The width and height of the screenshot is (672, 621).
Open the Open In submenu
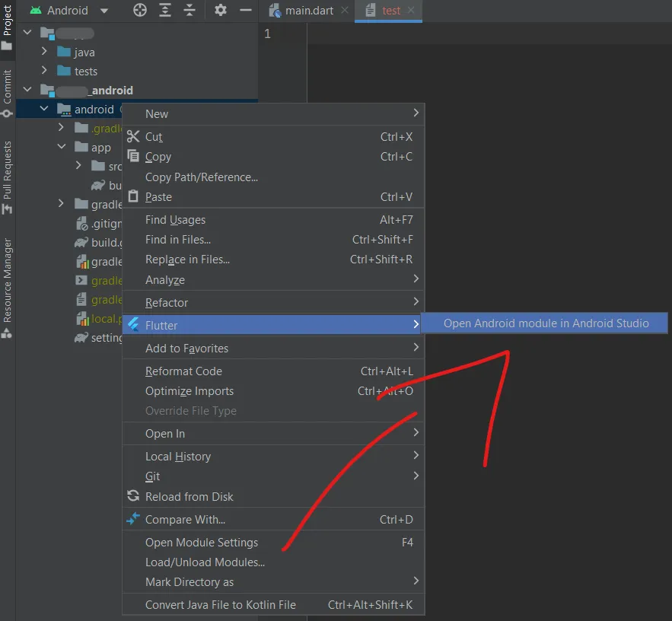(273, 433)
